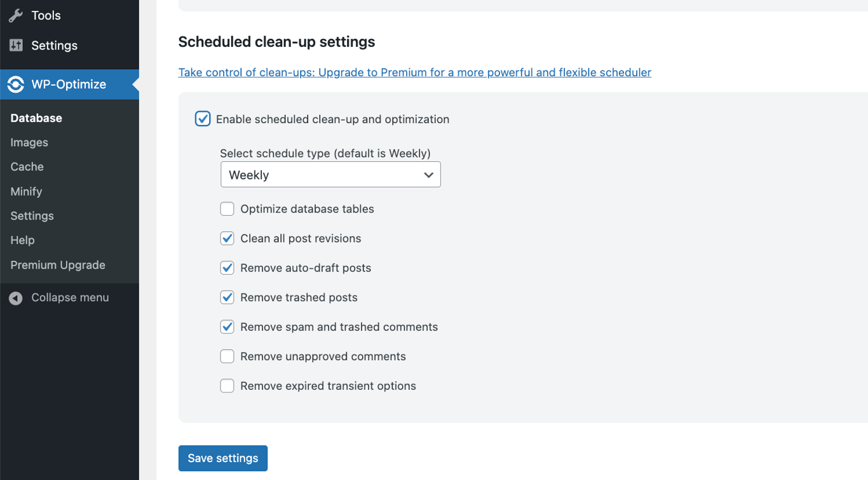Image resolution: width=868 pixels, height=480 pixels.
Task: Open the schedule type dropdown showing Weekly
Action: pyautogui.click(x=330, y=174)
